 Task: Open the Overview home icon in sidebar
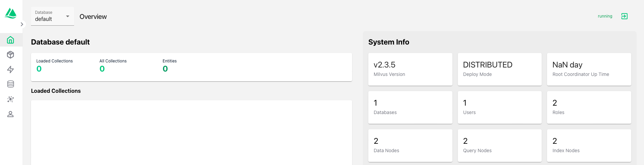click(x=10, y=40)
